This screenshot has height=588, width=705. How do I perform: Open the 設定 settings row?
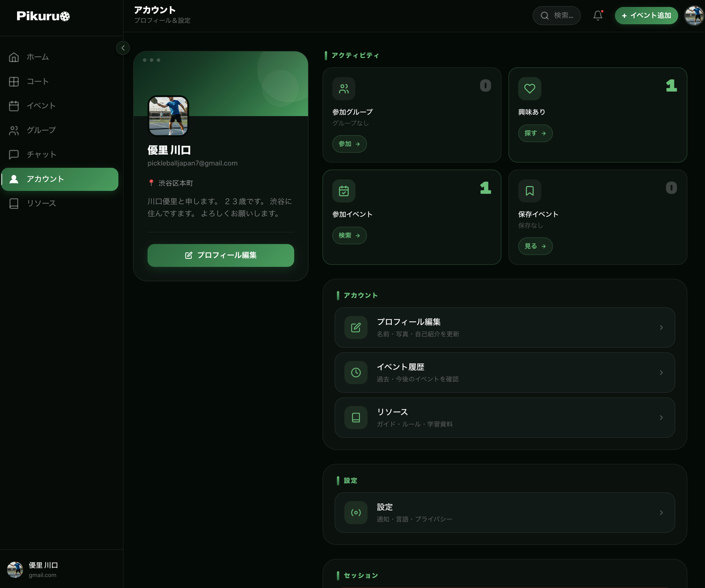click(x=505, y=512)
